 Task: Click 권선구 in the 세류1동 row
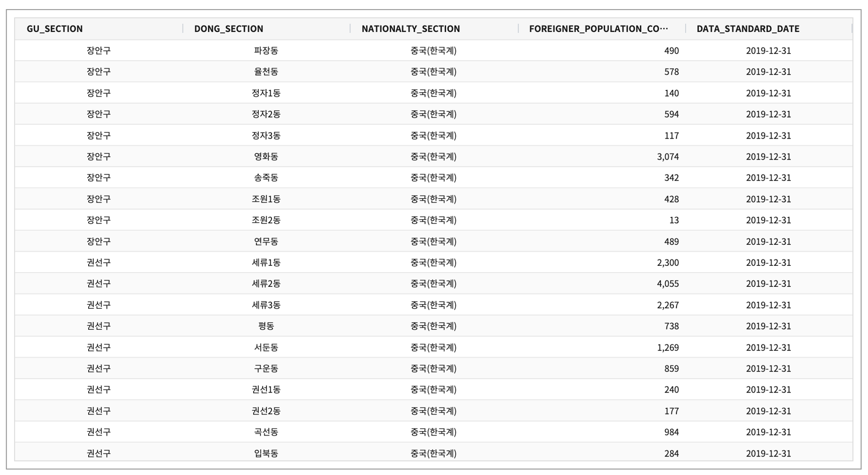pos(99,263)
